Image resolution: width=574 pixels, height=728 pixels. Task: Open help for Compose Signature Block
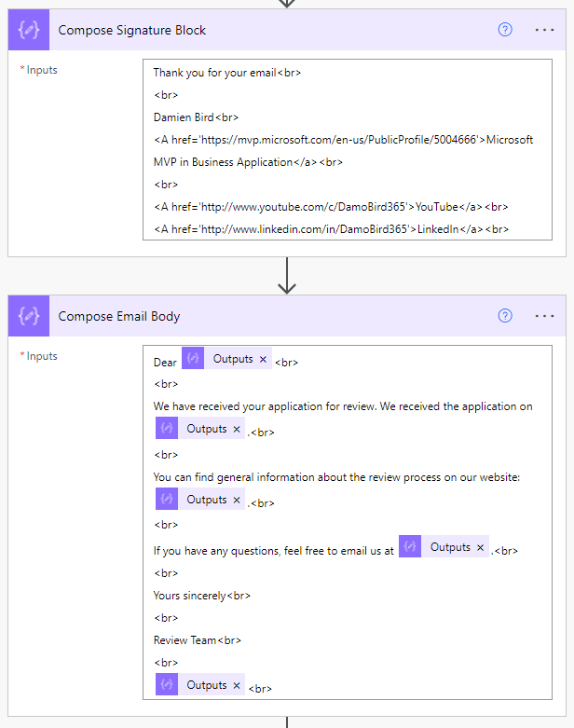tap(505, 30)
